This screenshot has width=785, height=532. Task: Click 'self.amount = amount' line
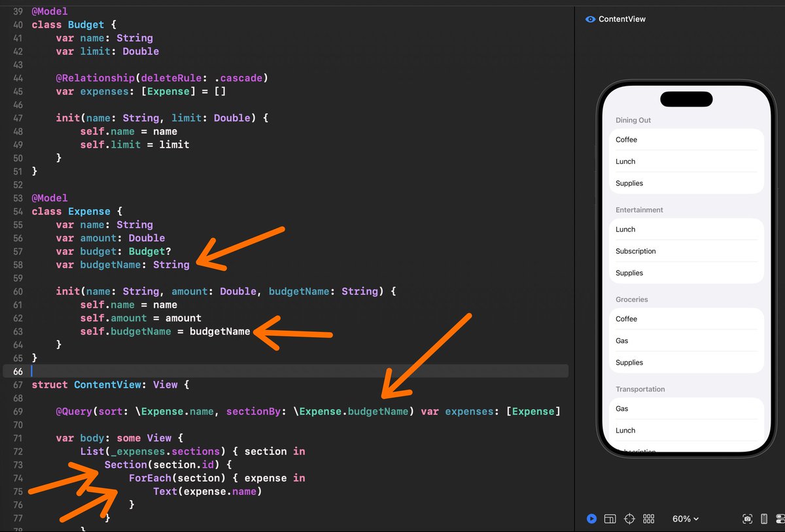pos(141,318)
